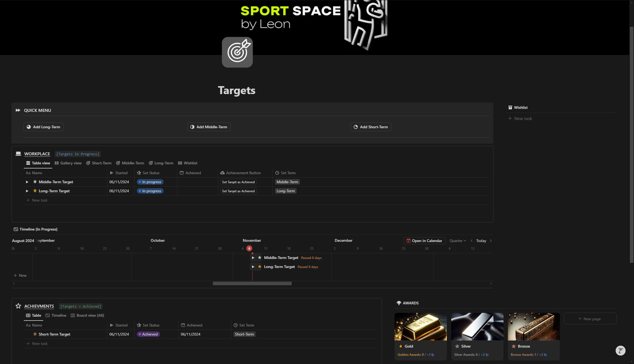Expand Middle-Term Target row in table
This screenshot has width=634, height=364.
[x=27, y=182]
